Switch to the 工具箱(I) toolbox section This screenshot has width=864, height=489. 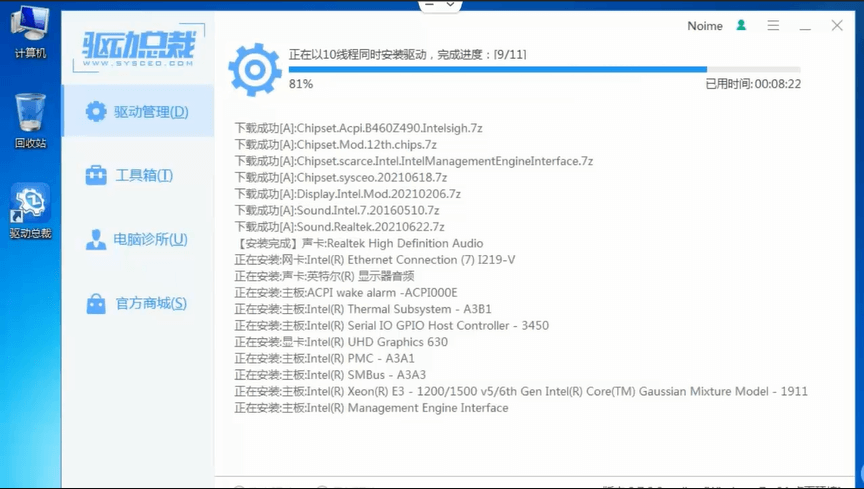[x=131, y=176]
